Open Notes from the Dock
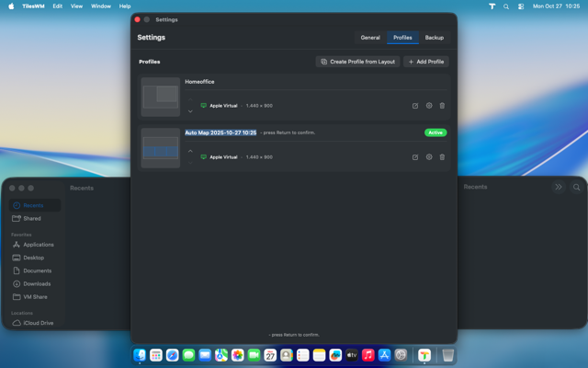Viewport: 588px width, 368px height. (319, 355)
